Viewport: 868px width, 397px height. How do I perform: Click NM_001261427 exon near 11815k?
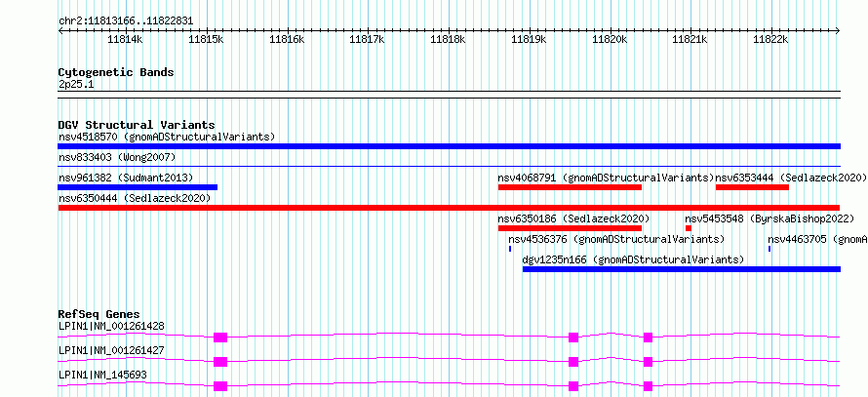pos(220,362)
